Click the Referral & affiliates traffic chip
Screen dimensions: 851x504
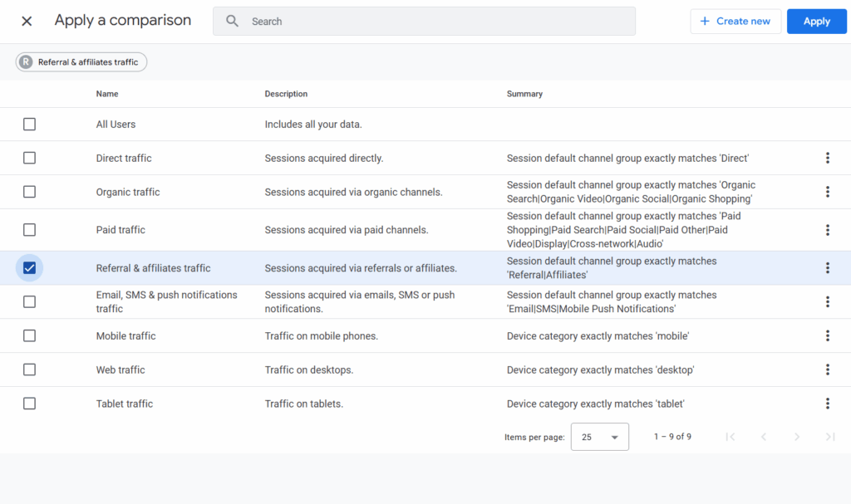coord(81,61)
